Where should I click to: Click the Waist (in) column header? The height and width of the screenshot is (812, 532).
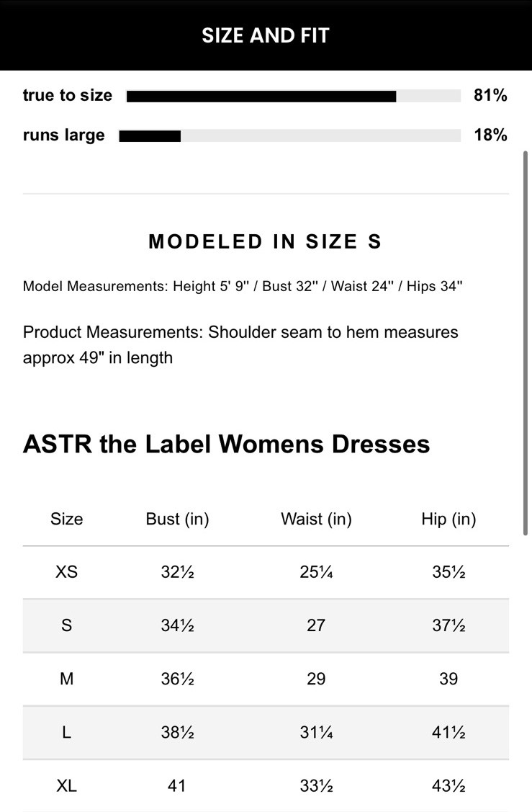coord(316,519)
